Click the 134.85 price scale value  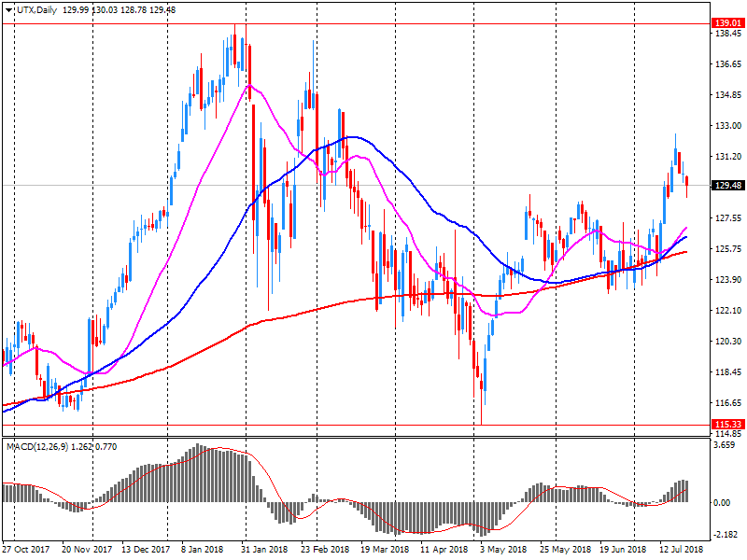pos(728,95)
